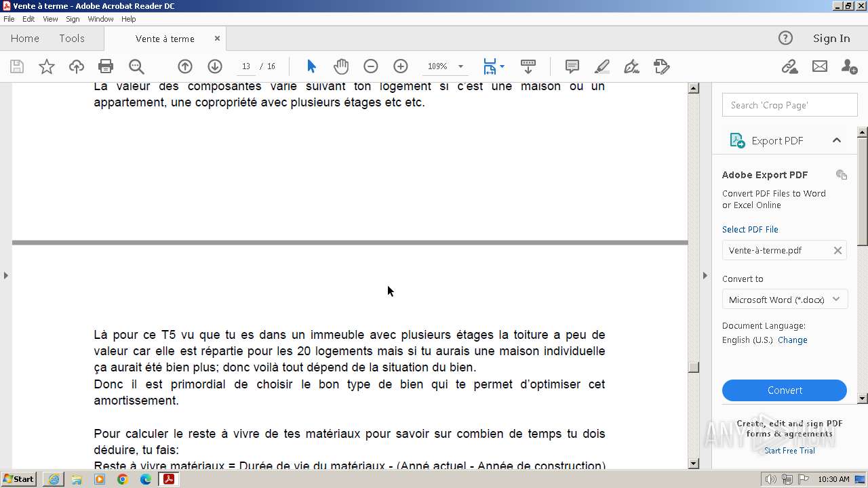Open Internet Explorer from taskbar

tap(54, 479)
